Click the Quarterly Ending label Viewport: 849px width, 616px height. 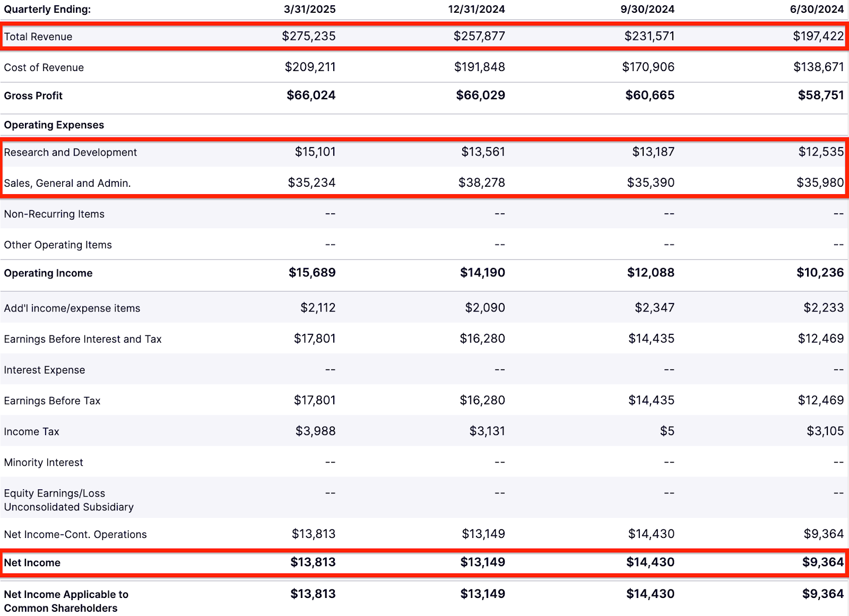coord(47,9)
